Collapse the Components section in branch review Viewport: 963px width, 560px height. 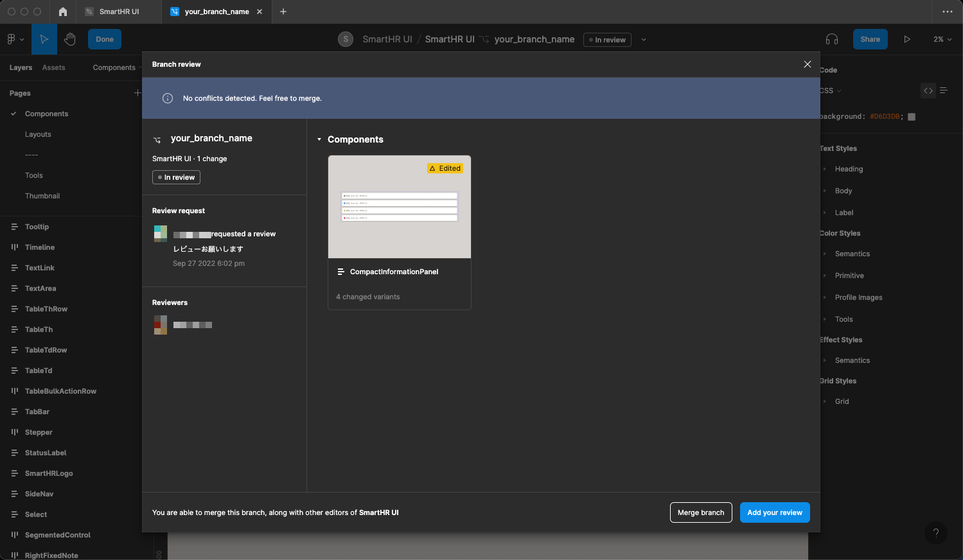(319, 139)
